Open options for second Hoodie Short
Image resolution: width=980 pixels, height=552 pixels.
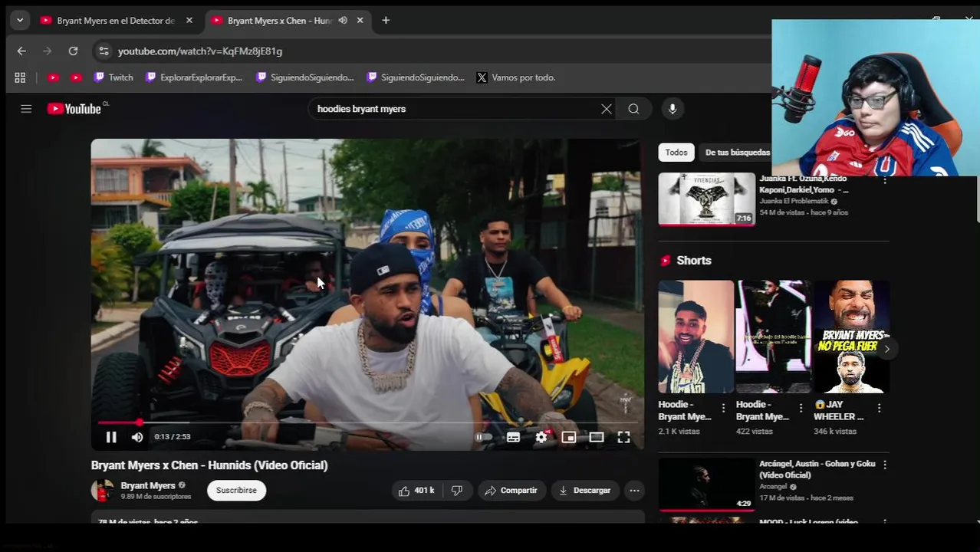[801, 408]
